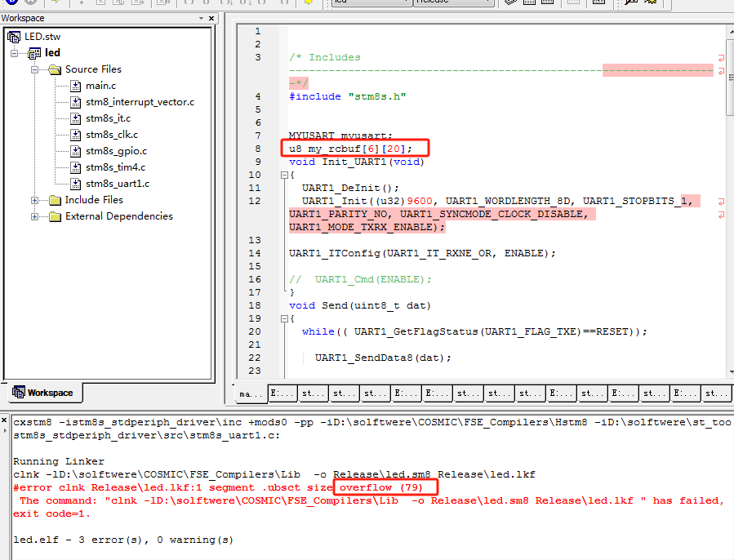Click the 'Workspace' panel title
The image size is (734, 560).
tap(23, 18)
